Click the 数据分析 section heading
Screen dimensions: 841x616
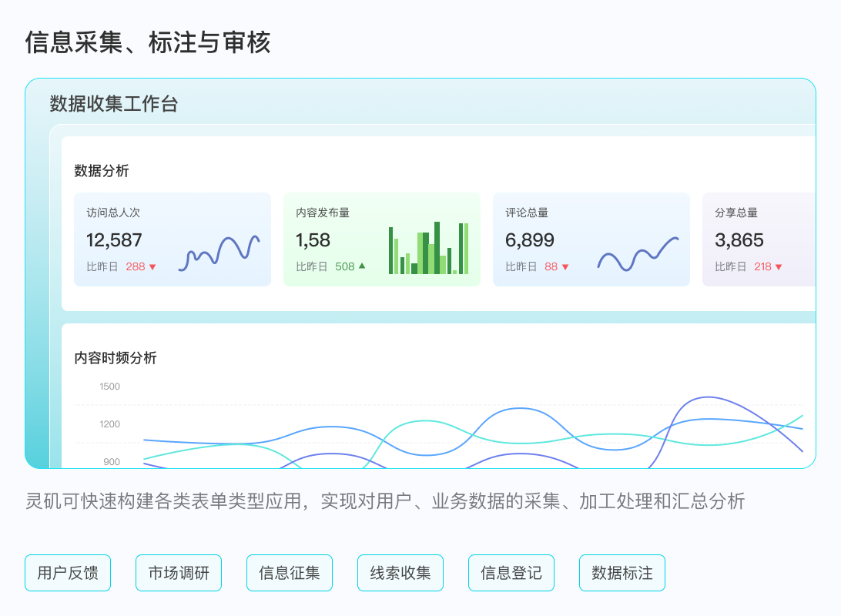102,171
